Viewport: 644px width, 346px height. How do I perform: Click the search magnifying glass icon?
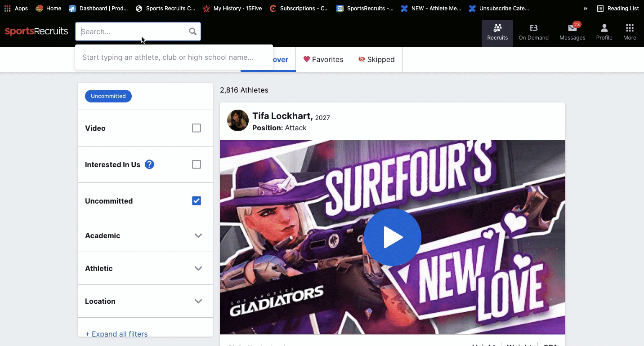pos(192,31)
